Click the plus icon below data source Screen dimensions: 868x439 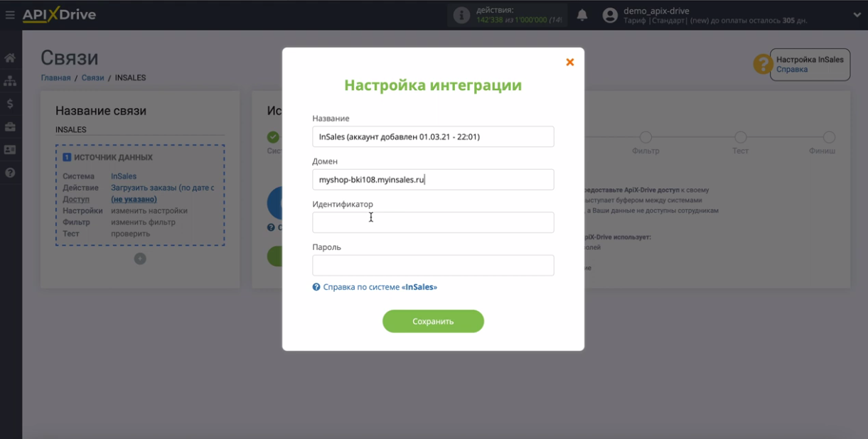click(140, 259)
